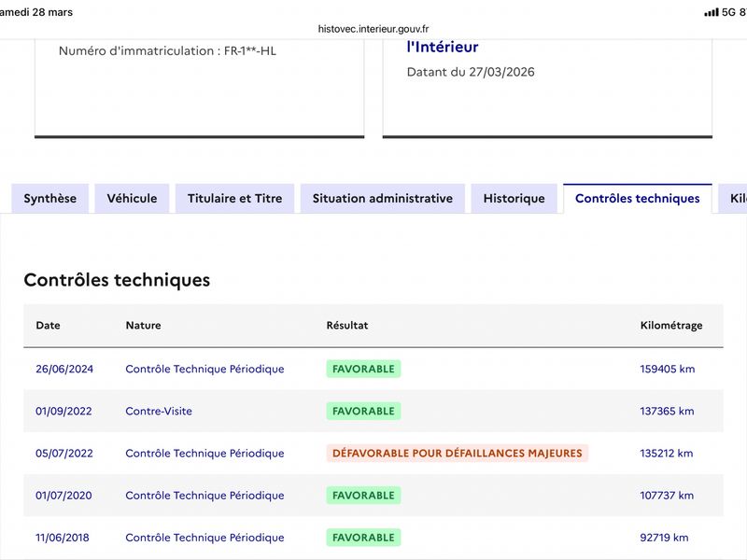Click the l'Intérieur heading link
This screenshot has height=560, width=747.
[443, 47]
